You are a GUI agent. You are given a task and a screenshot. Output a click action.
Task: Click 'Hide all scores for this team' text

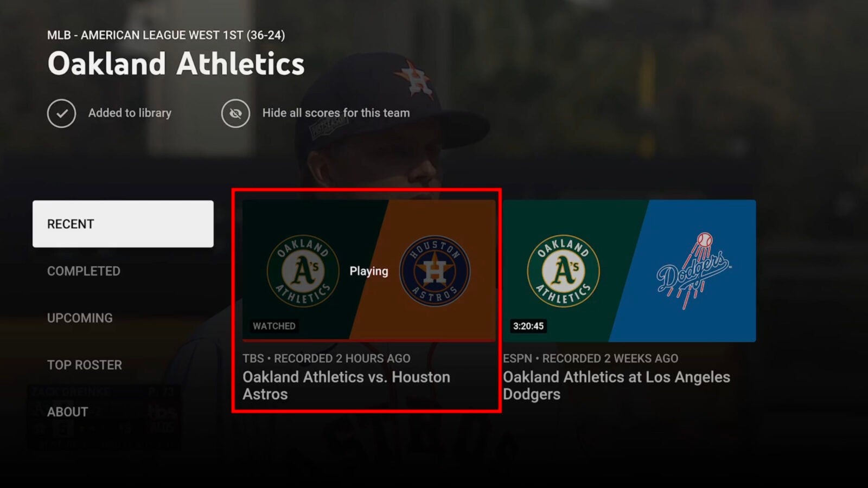(x=336, y=113)
